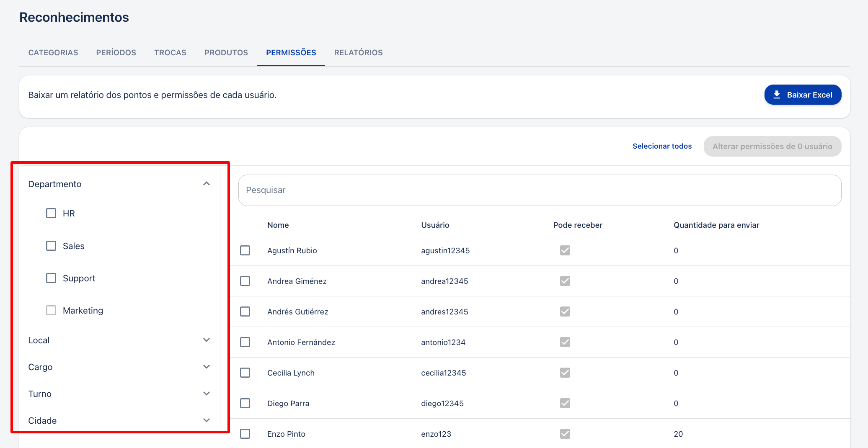Click the Nome column header
Screen dimensions: 868x448
pos(278,225)
